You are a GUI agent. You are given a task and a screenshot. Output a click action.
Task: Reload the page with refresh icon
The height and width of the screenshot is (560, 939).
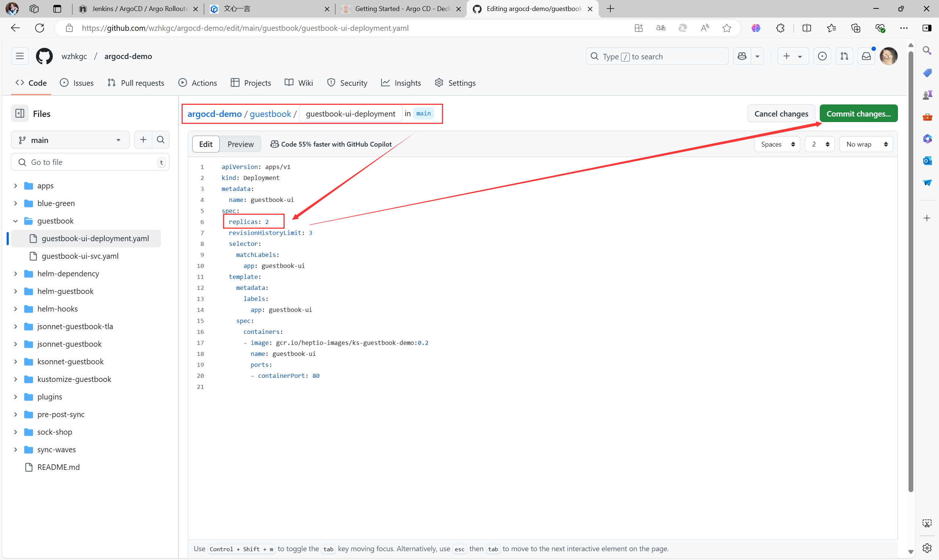point(40,28)
